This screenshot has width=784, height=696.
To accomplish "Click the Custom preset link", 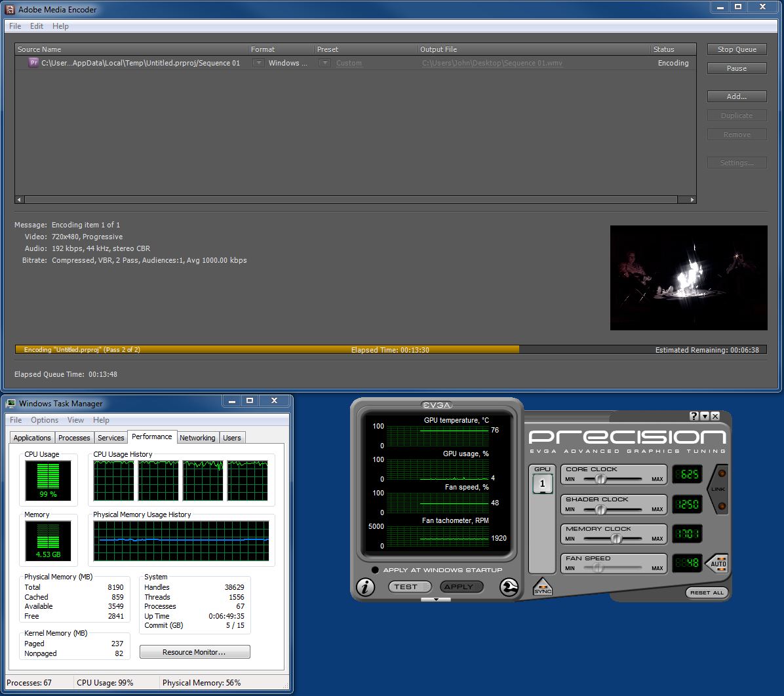I will [349, 63].
